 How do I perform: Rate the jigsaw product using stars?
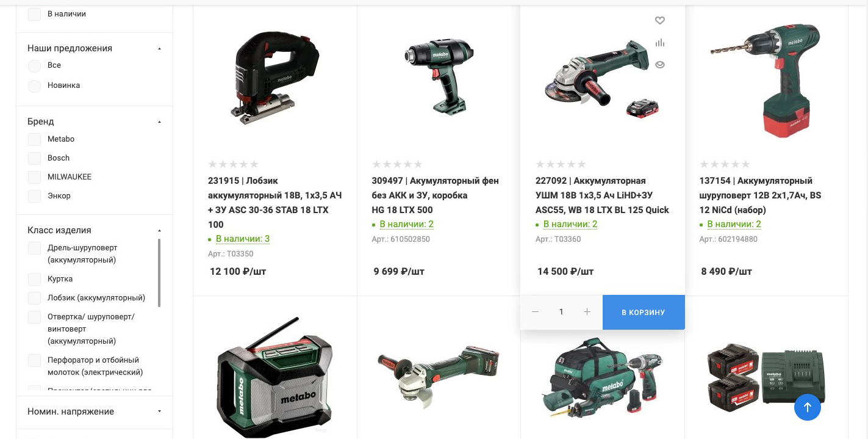coord(233,164)
